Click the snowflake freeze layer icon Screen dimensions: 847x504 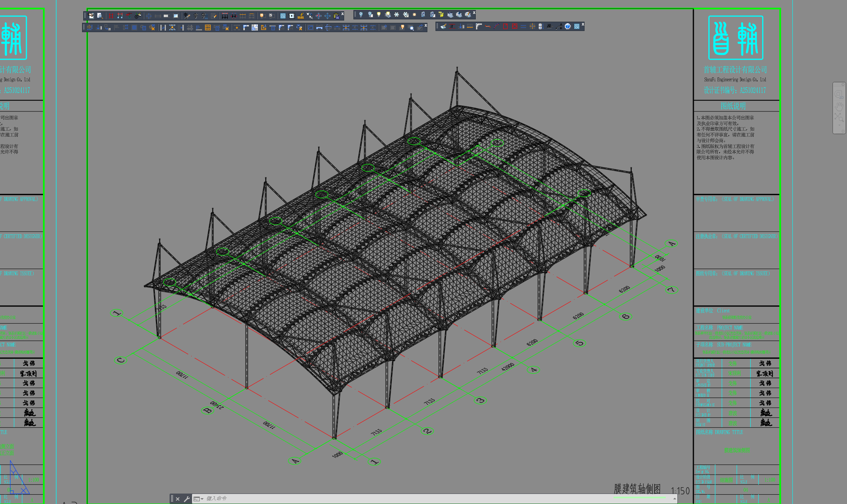(x=396, y=14)
